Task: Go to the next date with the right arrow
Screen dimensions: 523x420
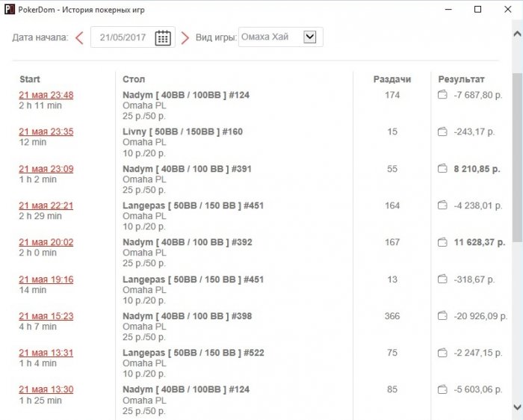Action: pyautogui.click(x=185, y=37)
